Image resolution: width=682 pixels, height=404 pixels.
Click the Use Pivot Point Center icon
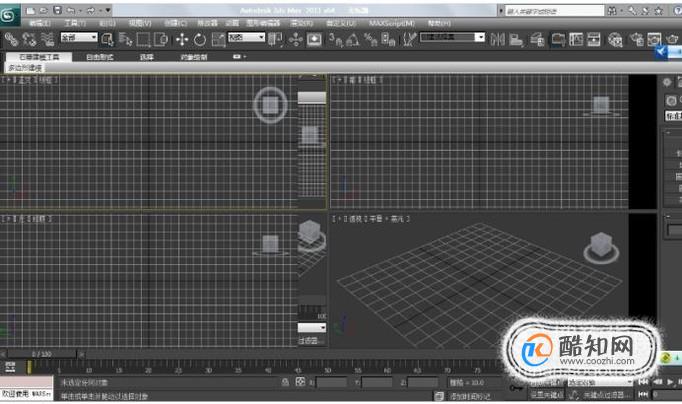[275, 40]
